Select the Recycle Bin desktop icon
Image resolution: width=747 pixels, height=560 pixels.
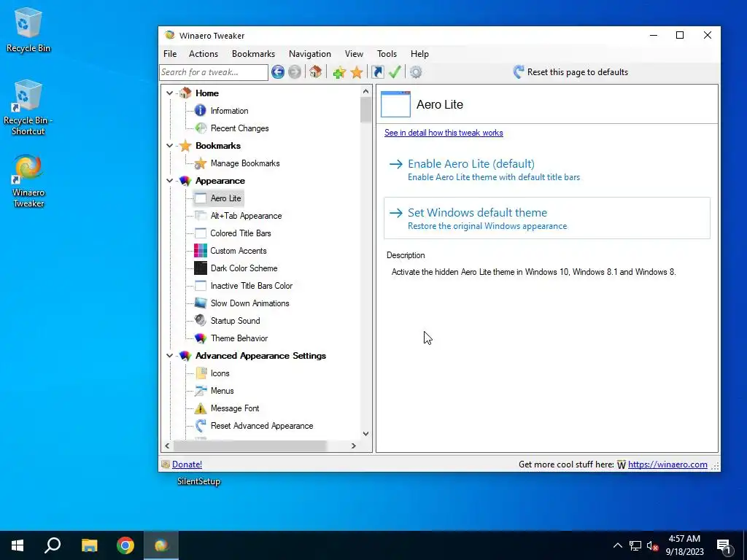pyautogui.click(x=28, y=31)
